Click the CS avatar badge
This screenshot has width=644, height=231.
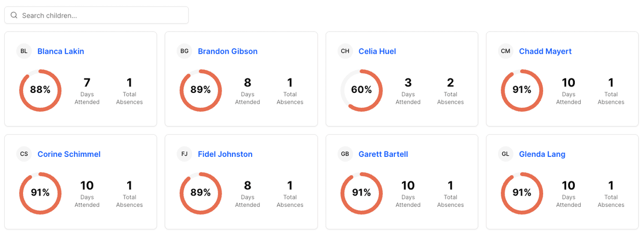[24, 154]
